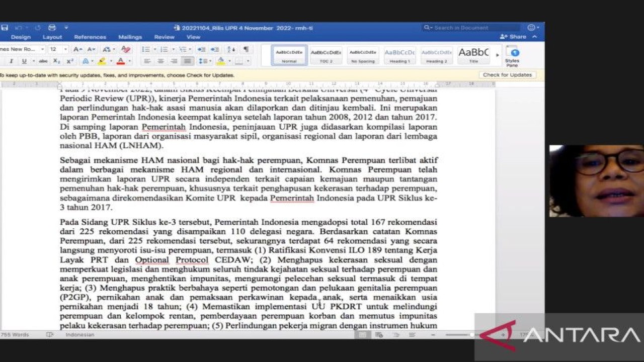Screen dimensions: 644x362
Task: Enable justified text alignment
Action: point(187,61)
